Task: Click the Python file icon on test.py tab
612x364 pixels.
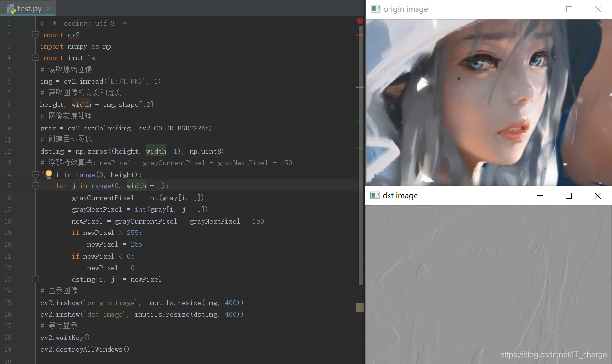Action: (11, 8)
